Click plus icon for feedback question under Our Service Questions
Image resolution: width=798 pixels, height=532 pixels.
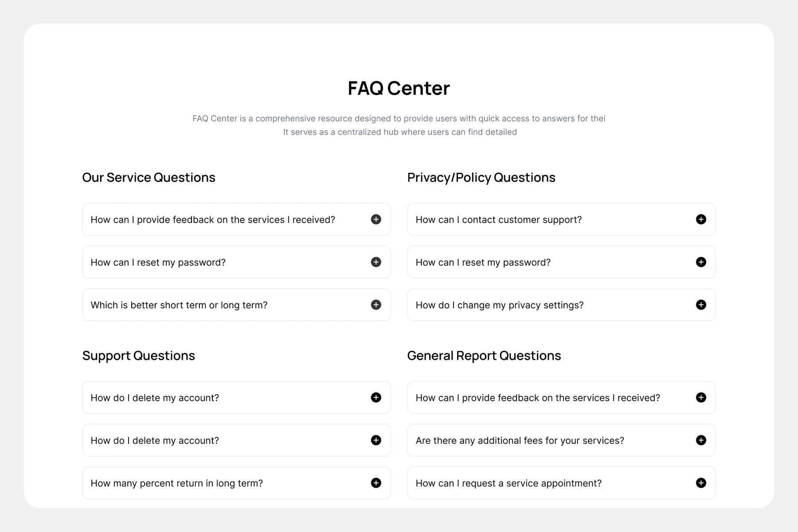pyautogui.click(x=376, y=219)
